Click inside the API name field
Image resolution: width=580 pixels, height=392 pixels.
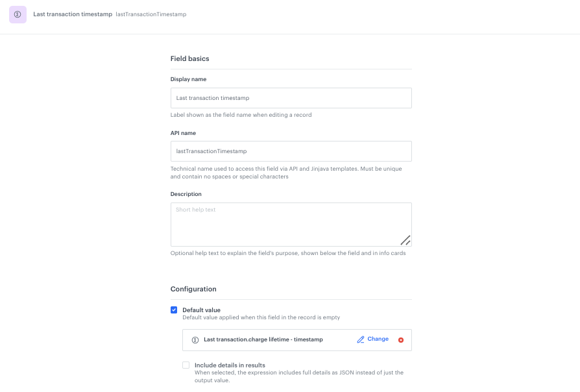(291, 151)
